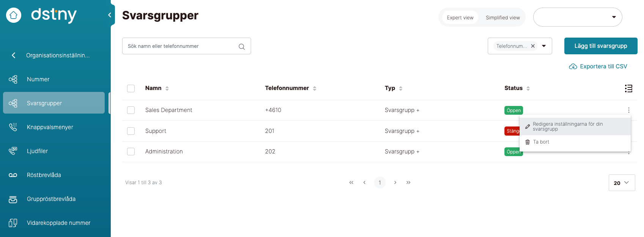Remove the Telefonnummer filter chip

coord(533,46)
